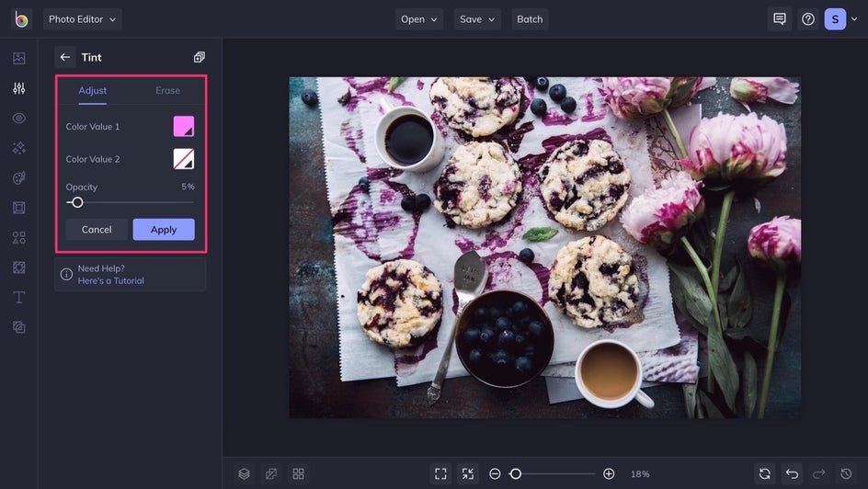Redo the last action
Viewport: 868px width, 489px height.
tap(818, 473)
